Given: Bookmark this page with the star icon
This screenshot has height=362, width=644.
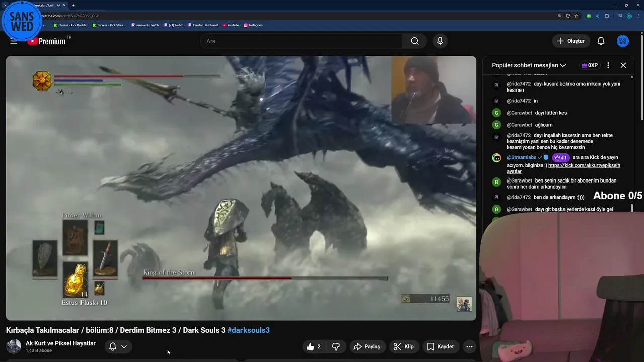Looking at the screenshot, I should click(x=576, y=16).
